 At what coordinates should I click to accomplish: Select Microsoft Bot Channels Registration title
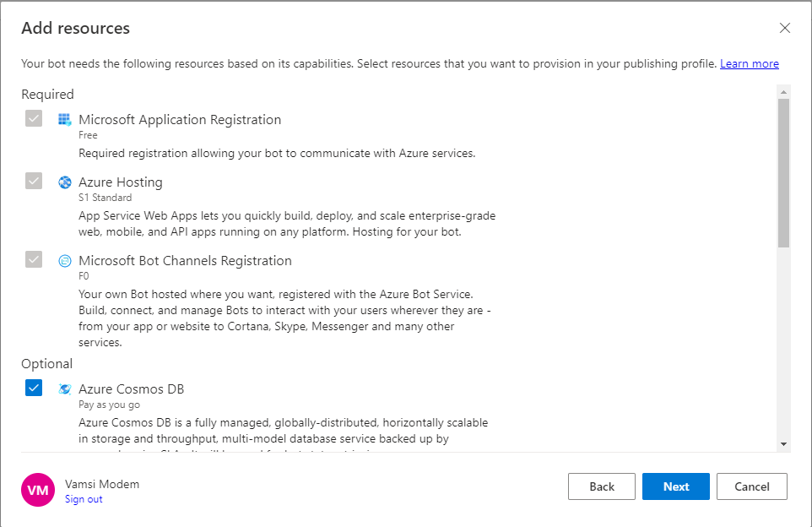coord(185,261)
